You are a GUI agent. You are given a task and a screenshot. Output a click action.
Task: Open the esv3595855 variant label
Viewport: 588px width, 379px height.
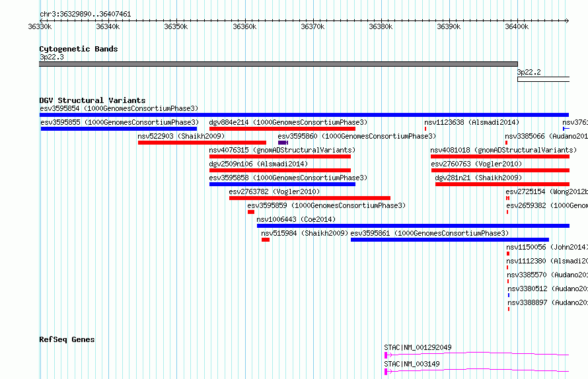[x=120, y=123]
